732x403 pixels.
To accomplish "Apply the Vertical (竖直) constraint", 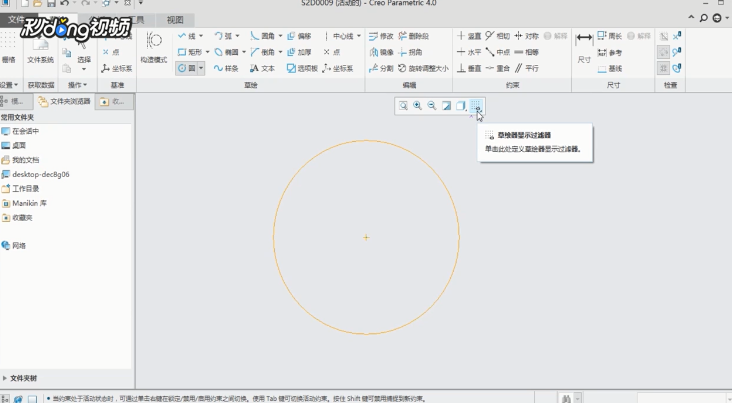I will [x=469, y=36].
